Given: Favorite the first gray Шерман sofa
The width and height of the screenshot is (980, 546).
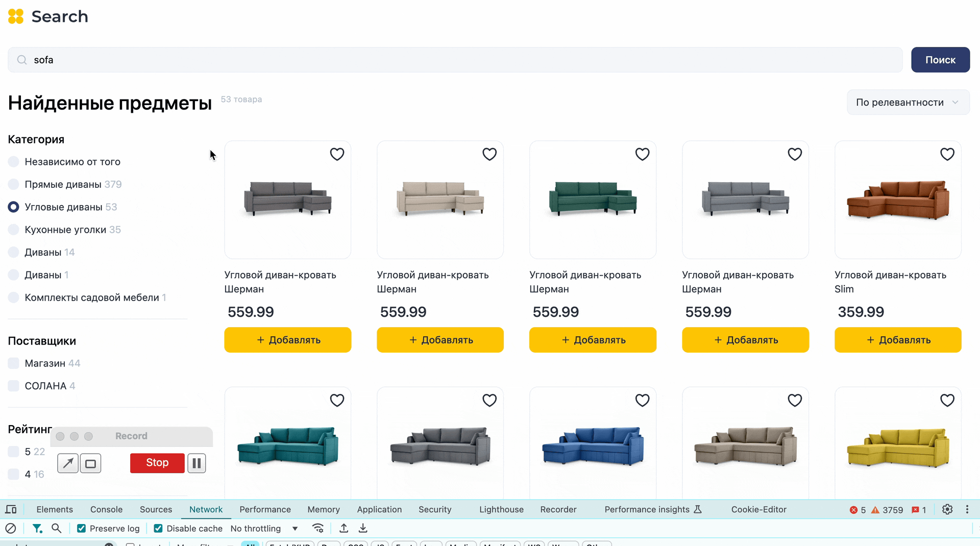Looking at the screenshot, I should [337, 154].
